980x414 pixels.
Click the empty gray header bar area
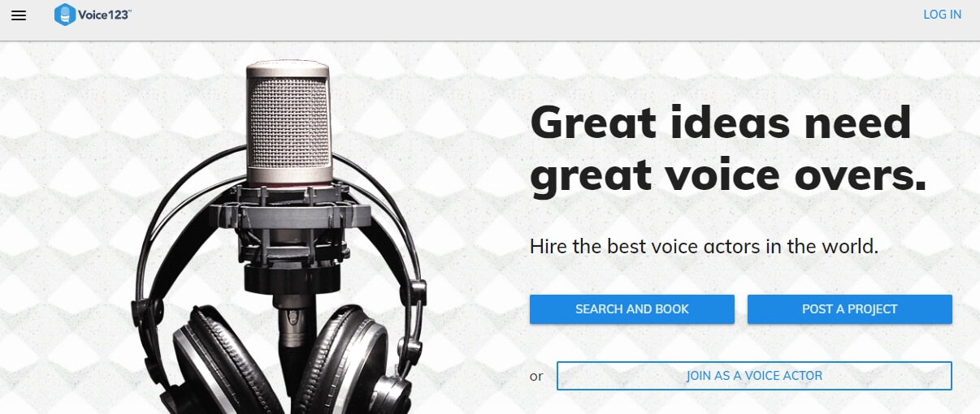(528, 20)
